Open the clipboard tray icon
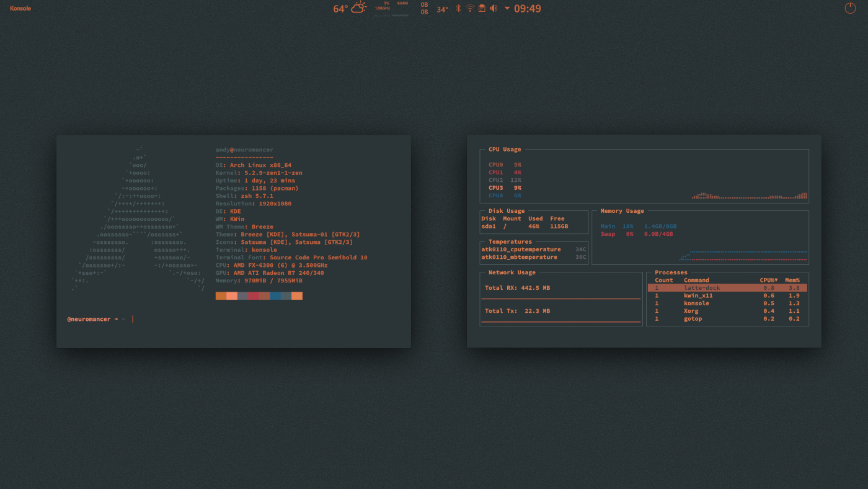This screenshot has height=489, width=868. 482,8
